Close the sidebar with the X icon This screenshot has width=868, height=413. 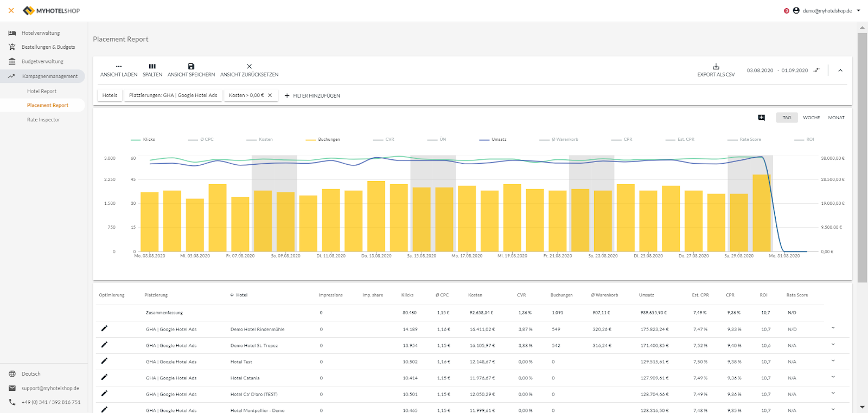[11, 10]
